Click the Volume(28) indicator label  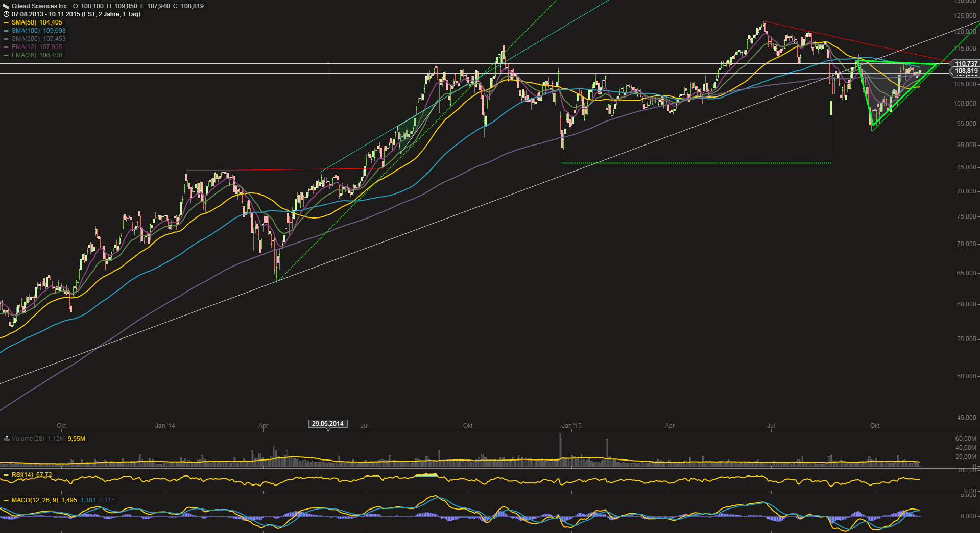point(28,439)
